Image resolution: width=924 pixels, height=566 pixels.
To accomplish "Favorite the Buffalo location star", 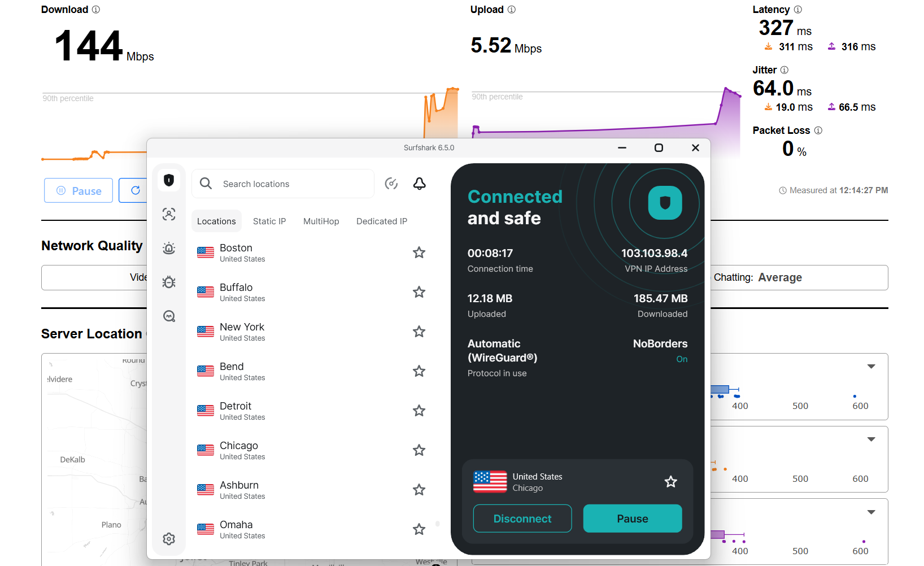I will click(x=419, y=292).
